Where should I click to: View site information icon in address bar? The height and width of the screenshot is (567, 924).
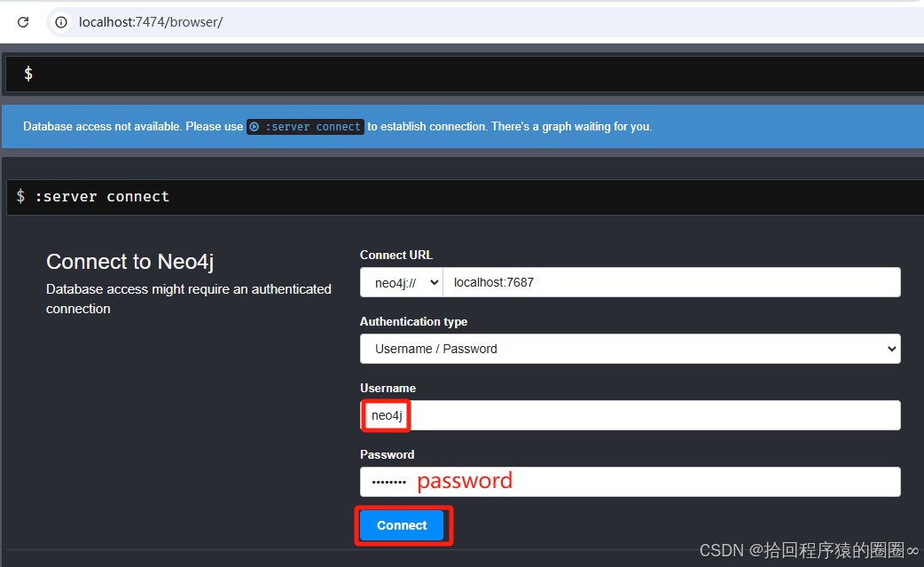60,22
